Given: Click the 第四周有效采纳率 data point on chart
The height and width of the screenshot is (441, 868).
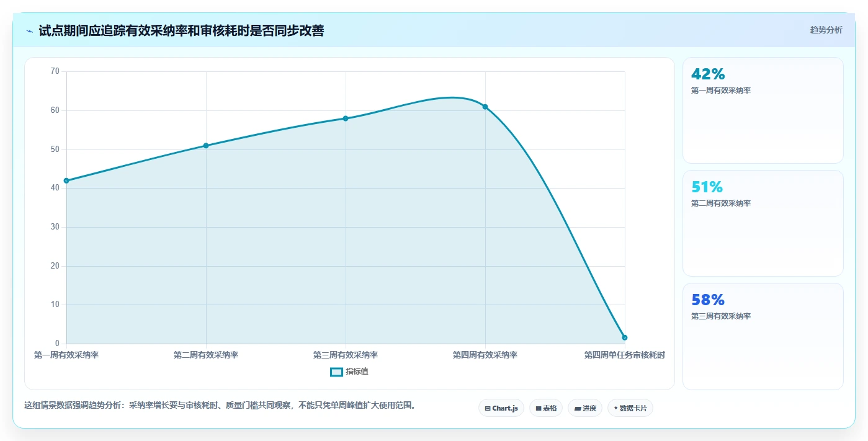Looking at the screenshot, I should [x=485, y=107].
